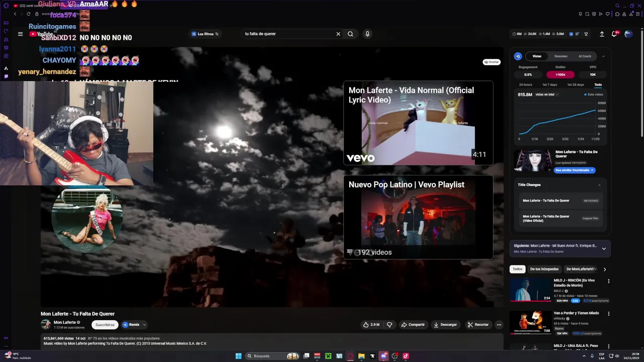Screen dimensions: 644x362
Task: Click the Recortar clip button
Action: coord(478,325)
